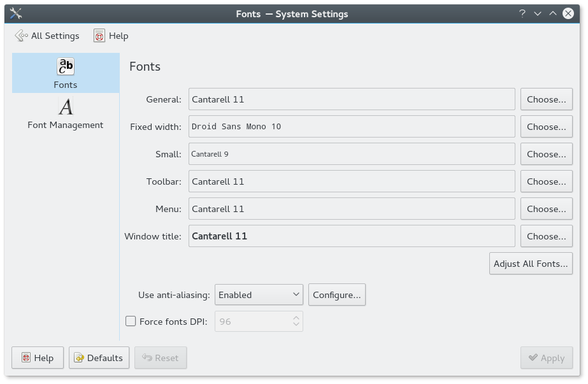Click the bold Window title font preview
The height and width of the screenshot is (384, 588).
click(x=352, y=236)
